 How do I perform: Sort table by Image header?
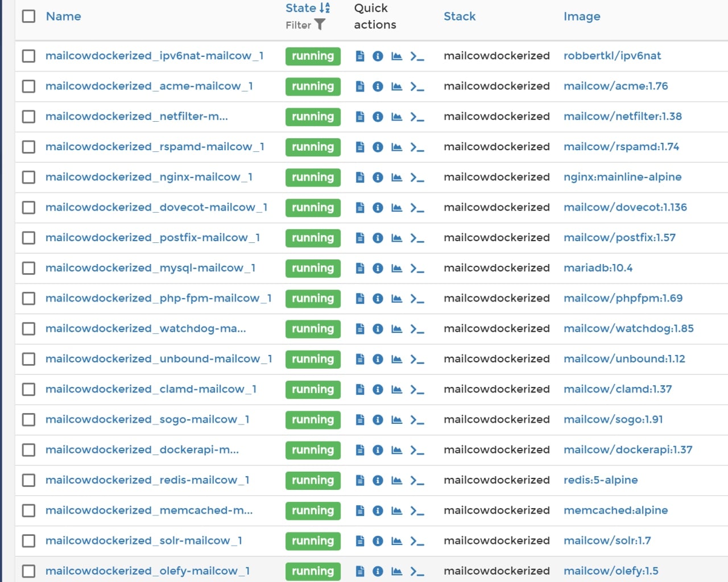[x=582, y=16]
